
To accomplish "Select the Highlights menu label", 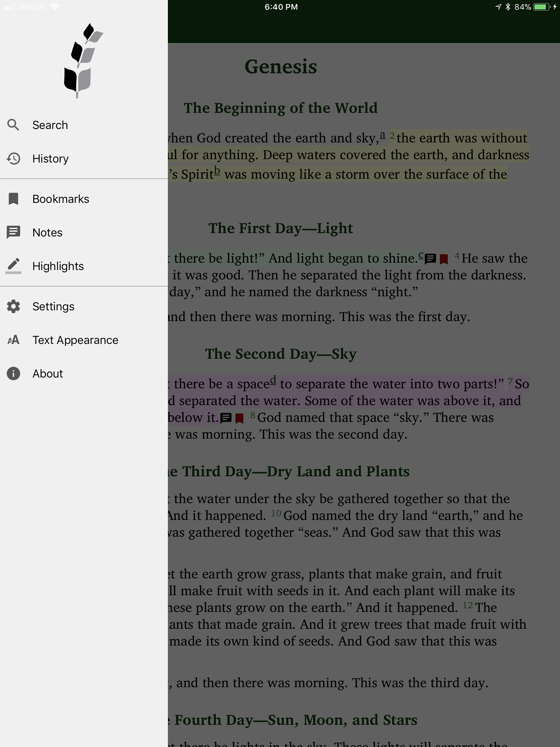I will click(x=58, y=266).
